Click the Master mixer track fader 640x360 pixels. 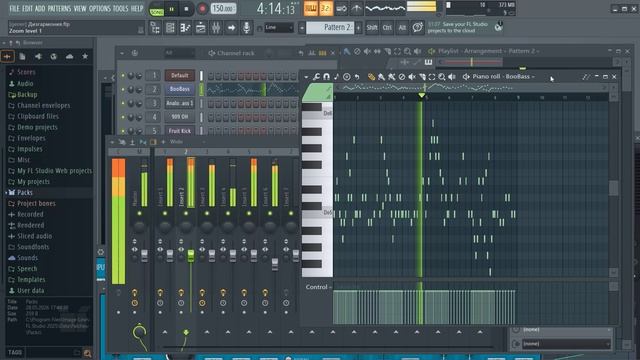point(144,256)
